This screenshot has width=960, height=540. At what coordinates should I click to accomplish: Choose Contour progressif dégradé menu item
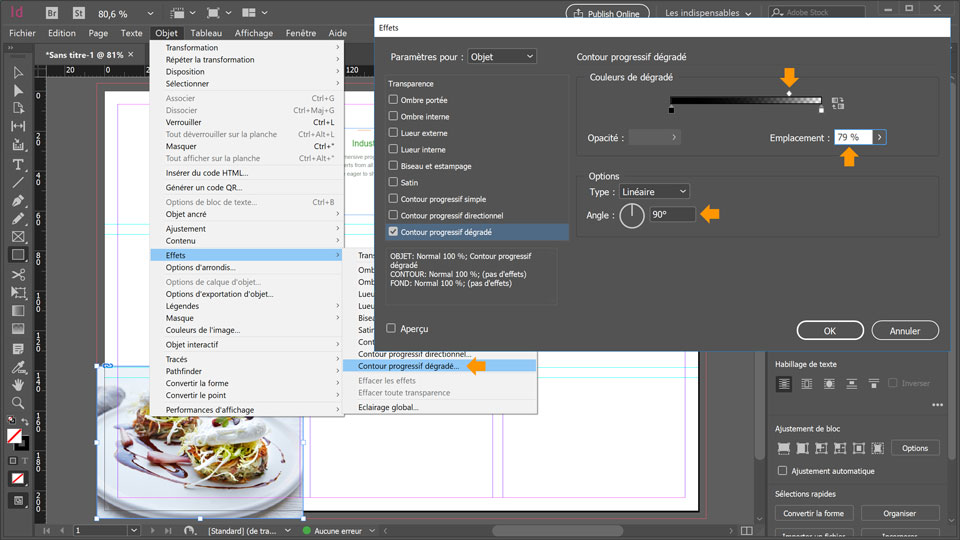[x=439, y=366]
